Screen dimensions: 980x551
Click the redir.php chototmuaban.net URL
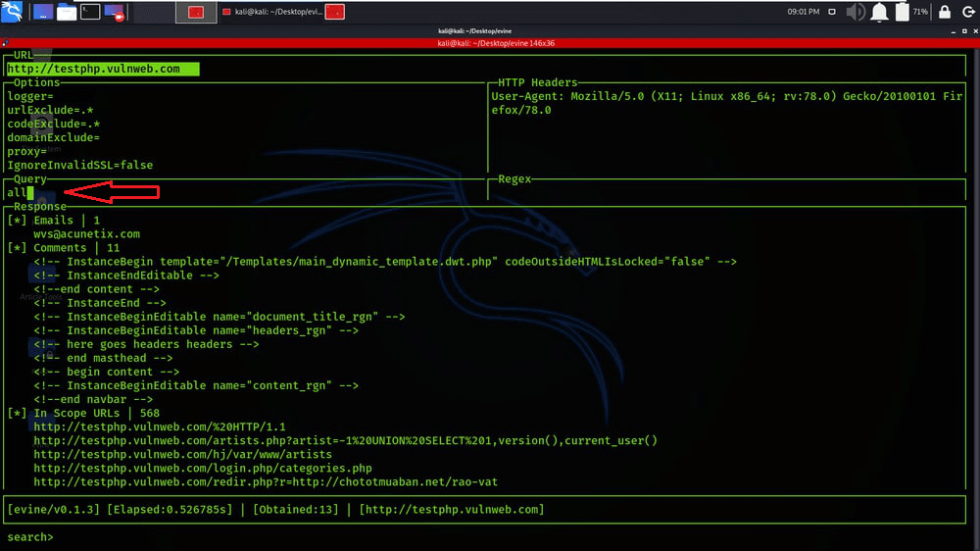click(x=266, y=481)
